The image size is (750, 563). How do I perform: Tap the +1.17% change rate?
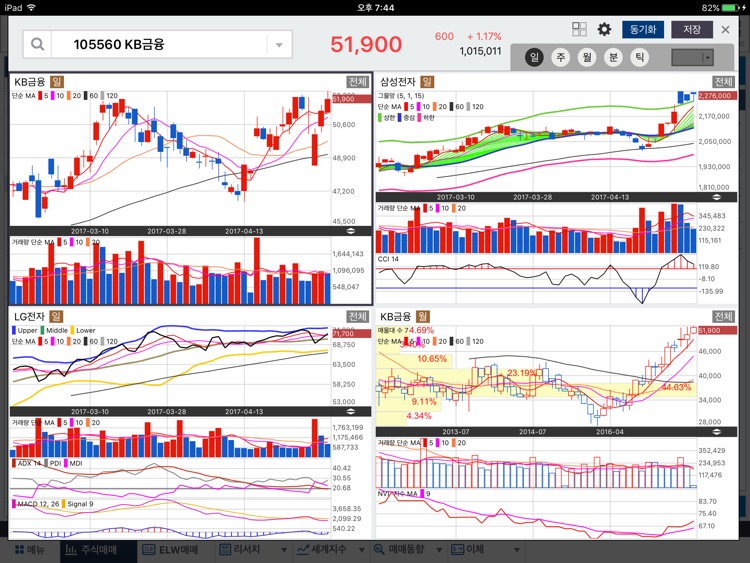coord(484,36)
